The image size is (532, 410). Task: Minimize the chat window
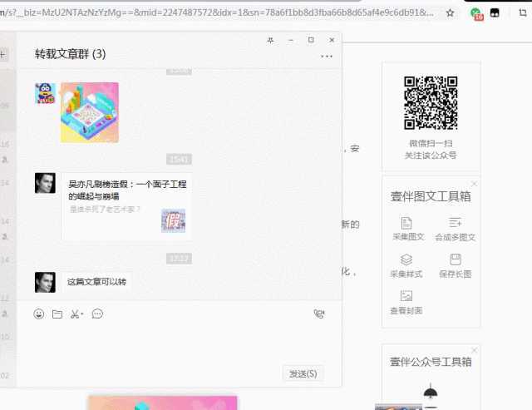(x=291, y=40)
